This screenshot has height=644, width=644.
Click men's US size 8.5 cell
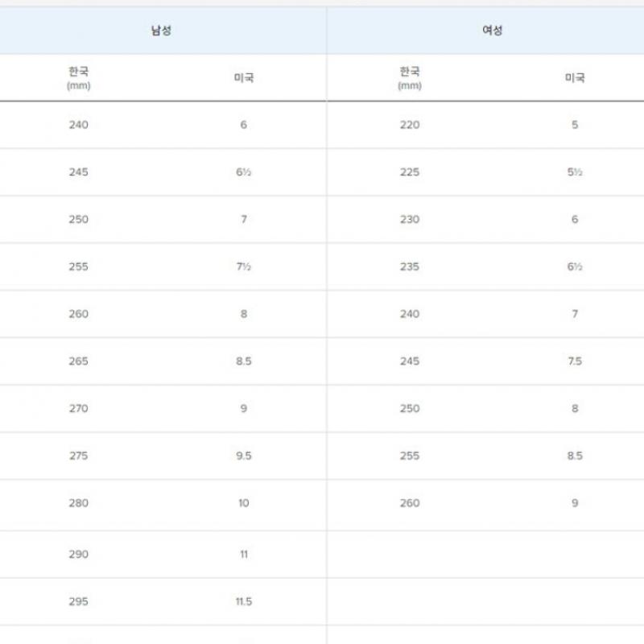point(244,361)
